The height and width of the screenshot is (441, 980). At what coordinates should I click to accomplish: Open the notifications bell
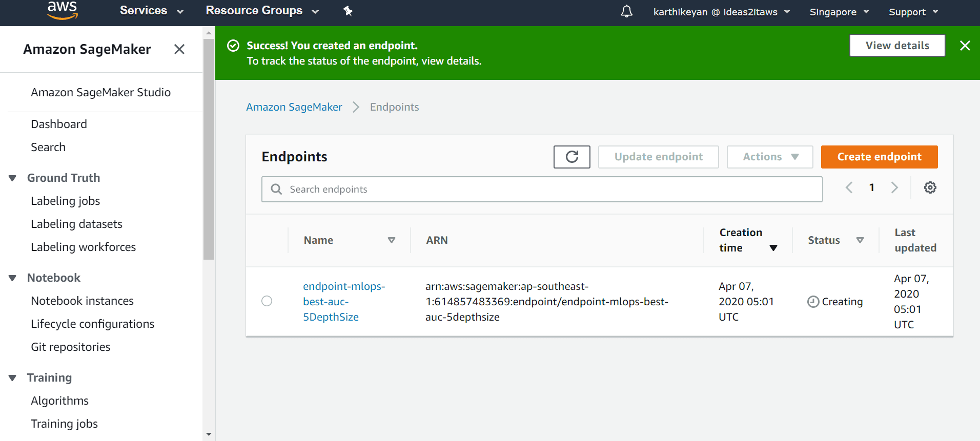click(626, 11)
